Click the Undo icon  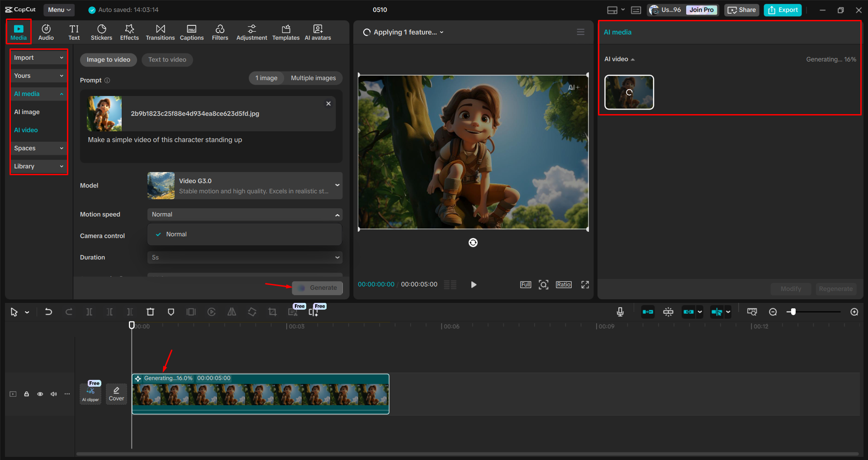[x=48, y=312]
